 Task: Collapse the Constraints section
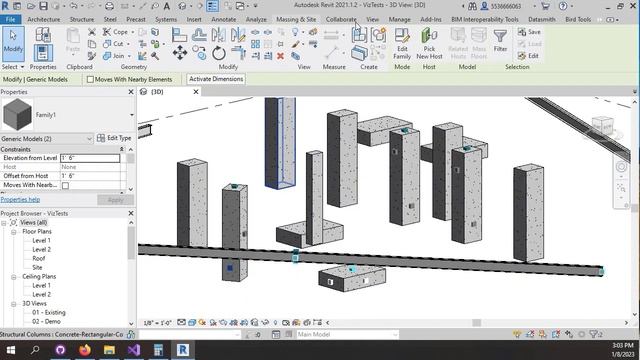121,149
